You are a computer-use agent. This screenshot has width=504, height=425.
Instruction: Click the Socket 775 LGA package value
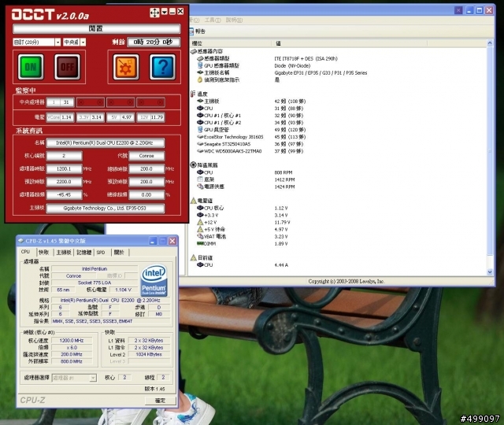(94, 283)
